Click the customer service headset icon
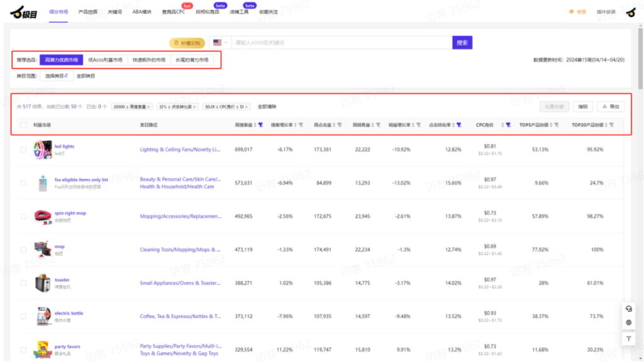This screenshot has height=364, width=644. tap(628, 309)
